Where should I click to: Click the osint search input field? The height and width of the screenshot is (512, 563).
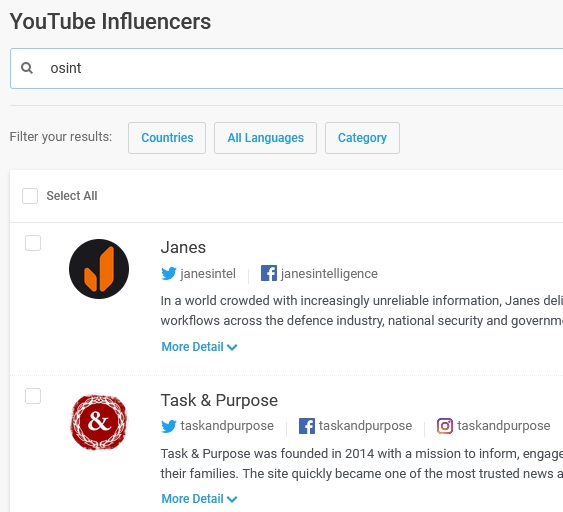[287, 68]
